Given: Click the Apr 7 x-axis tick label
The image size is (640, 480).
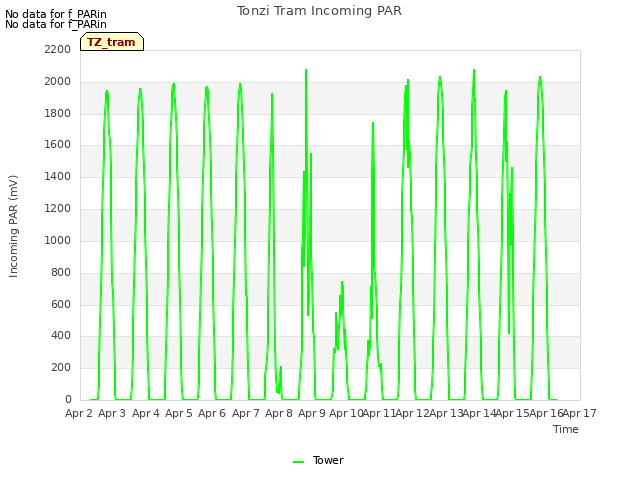Looking at the screenshot, I should [246, 413].
